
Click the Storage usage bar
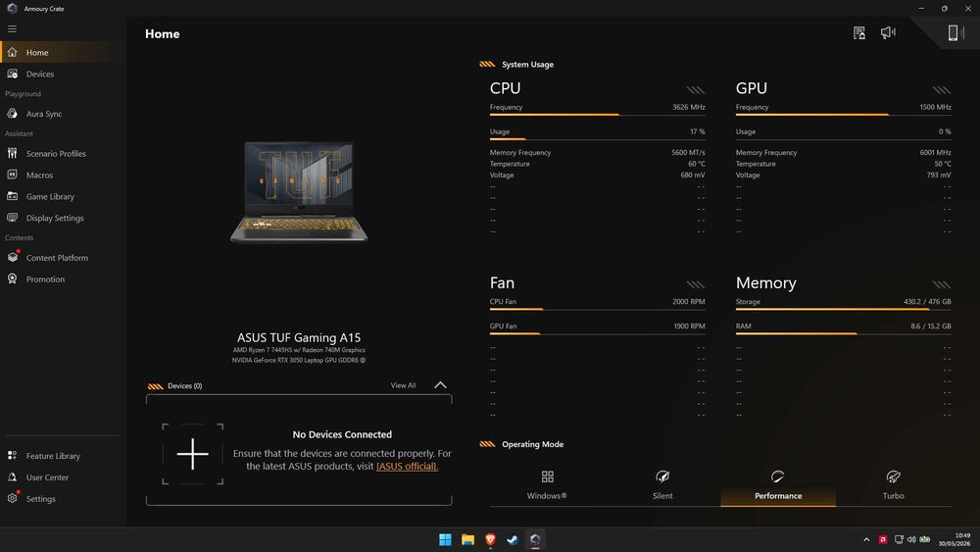(x=843, y=309)
